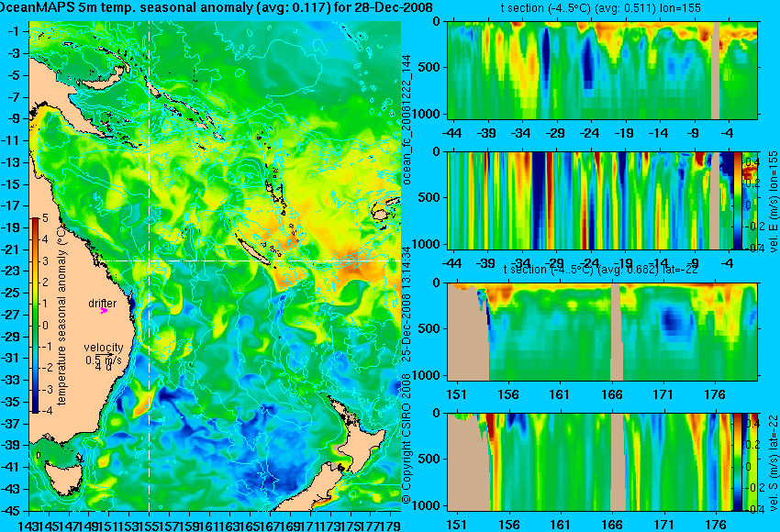Image resolution: width=780 pixels, height=532 pixels.
Task: Click the '-4' tick on temperature color bar
Action: pyautogui.click(x=45, y=411)
